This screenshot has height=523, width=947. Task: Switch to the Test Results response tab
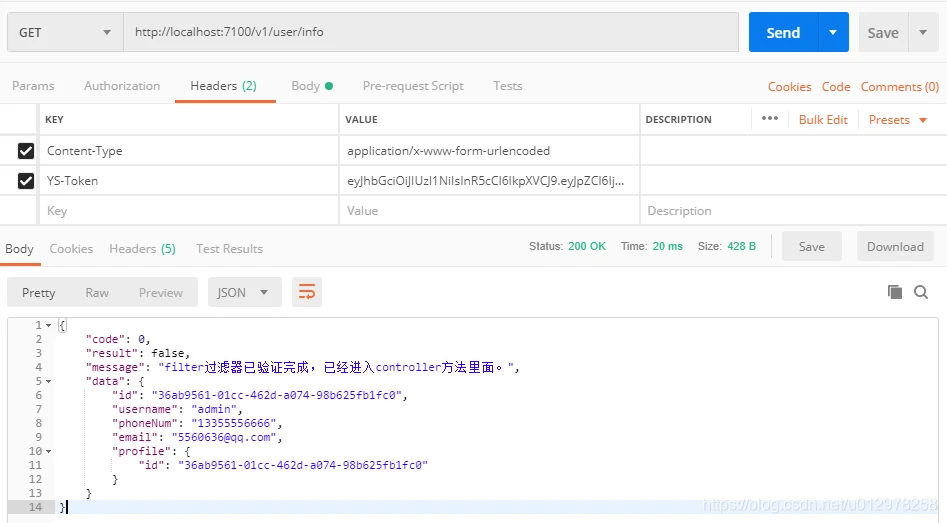[229, 249]
